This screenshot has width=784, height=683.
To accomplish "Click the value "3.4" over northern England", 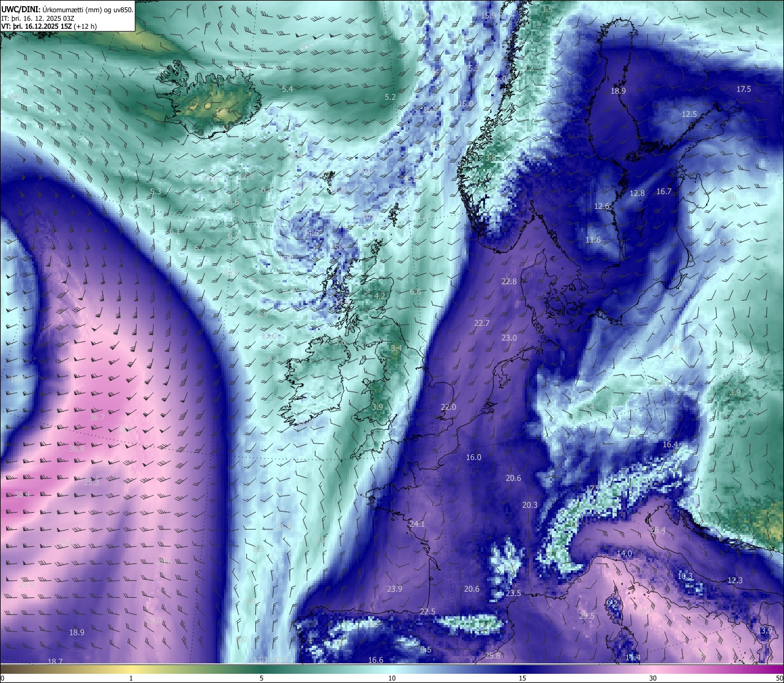I will (x=396, y=348).
